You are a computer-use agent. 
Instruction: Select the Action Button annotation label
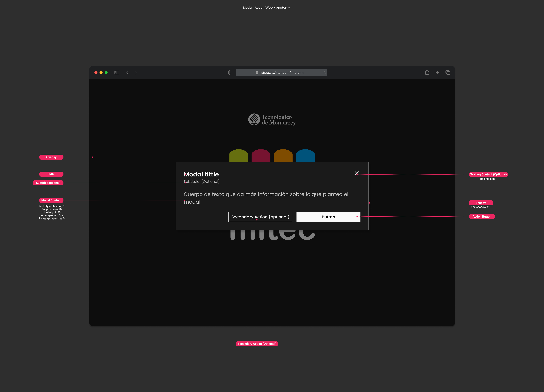[x=482, y=217]
